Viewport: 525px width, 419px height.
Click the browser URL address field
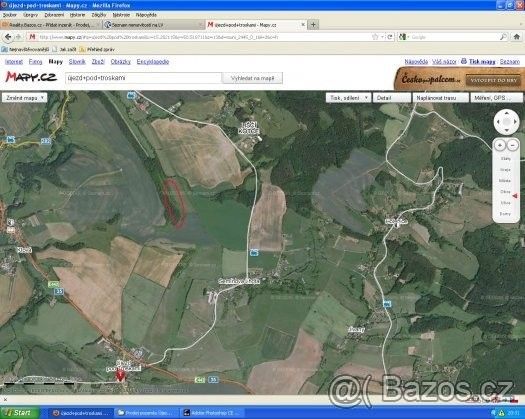pyautogui.click(x=204, y=37)
